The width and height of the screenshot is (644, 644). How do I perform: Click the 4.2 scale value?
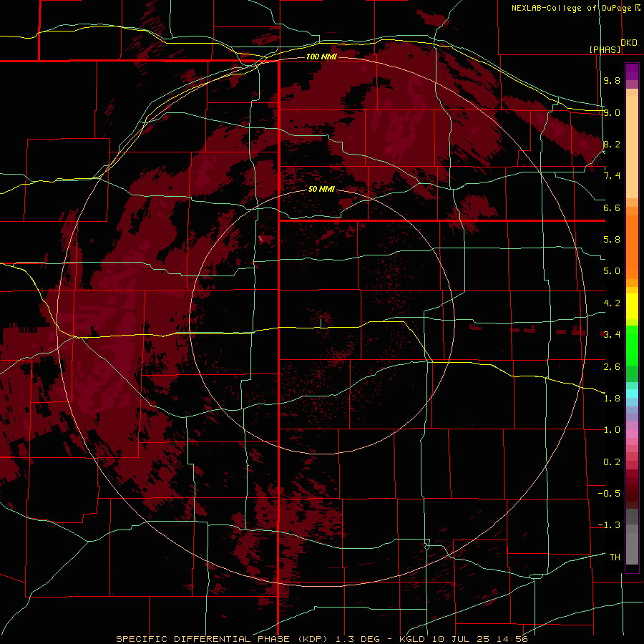612,303
